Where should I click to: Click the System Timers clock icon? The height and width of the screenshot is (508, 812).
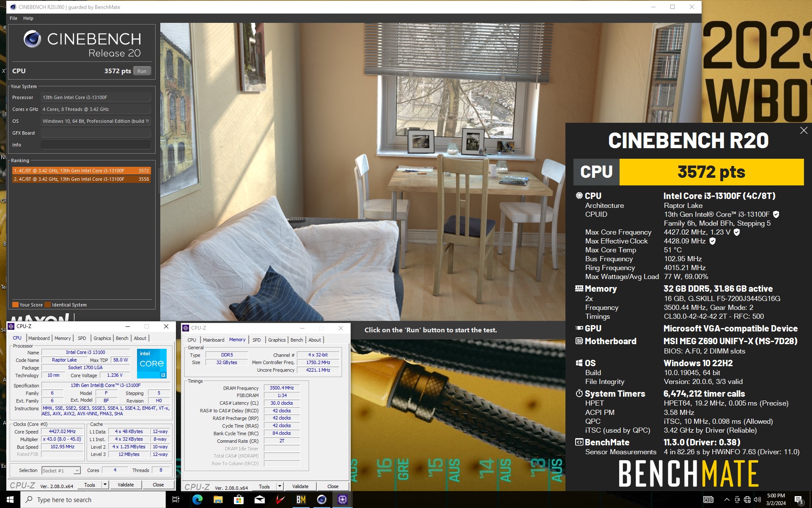[579, 393]
